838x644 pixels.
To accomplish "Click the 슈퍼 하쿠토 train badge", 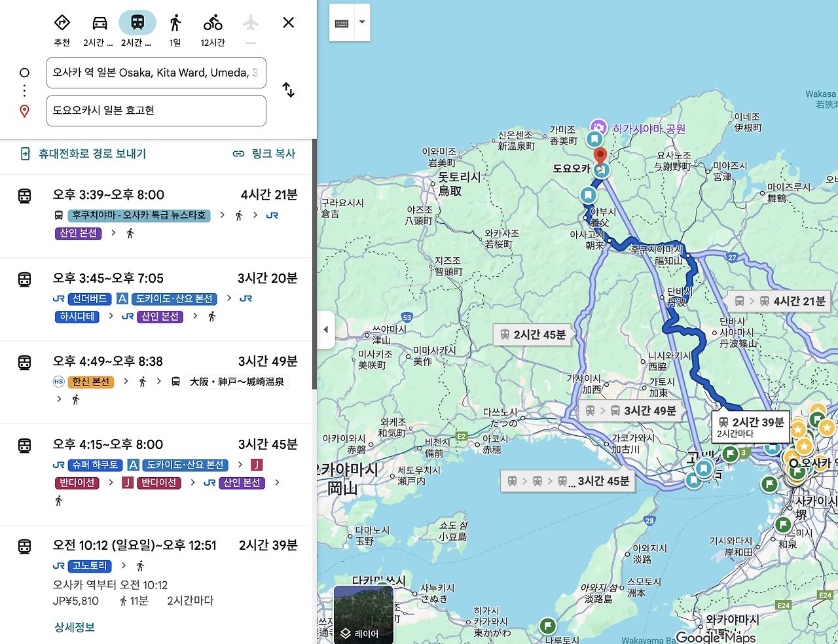I will [96, 465].
